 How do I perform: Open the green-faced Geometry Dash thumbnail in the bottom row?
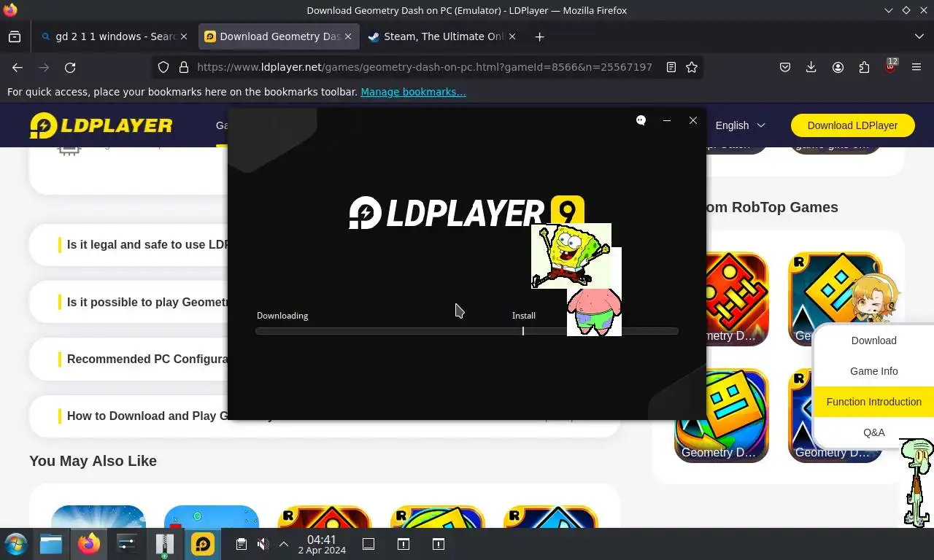(x=722, y=416)
